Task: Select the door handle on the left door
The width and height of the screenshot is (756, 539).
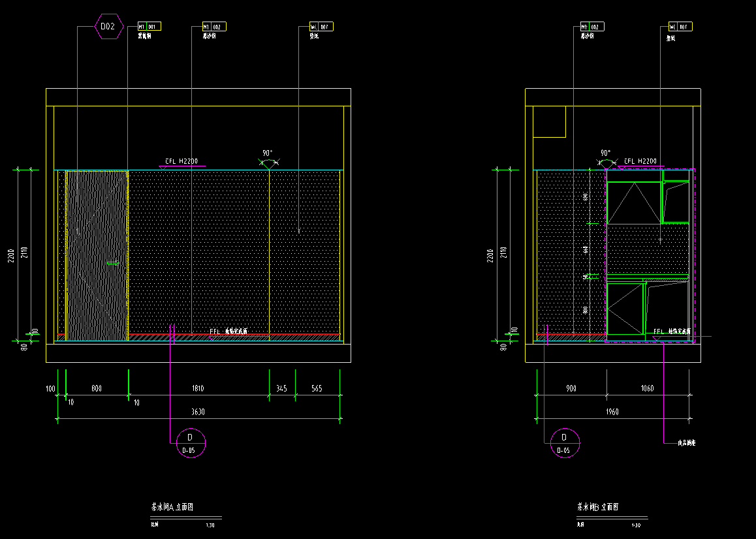Action: point(113,264)
